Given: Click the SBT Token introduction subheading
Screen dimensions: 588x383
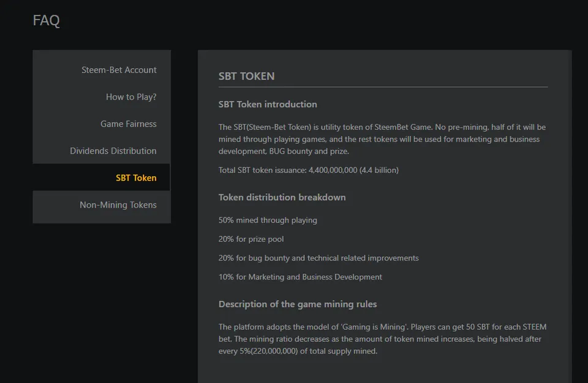Looking at the screenshot, I should [268, 104].
